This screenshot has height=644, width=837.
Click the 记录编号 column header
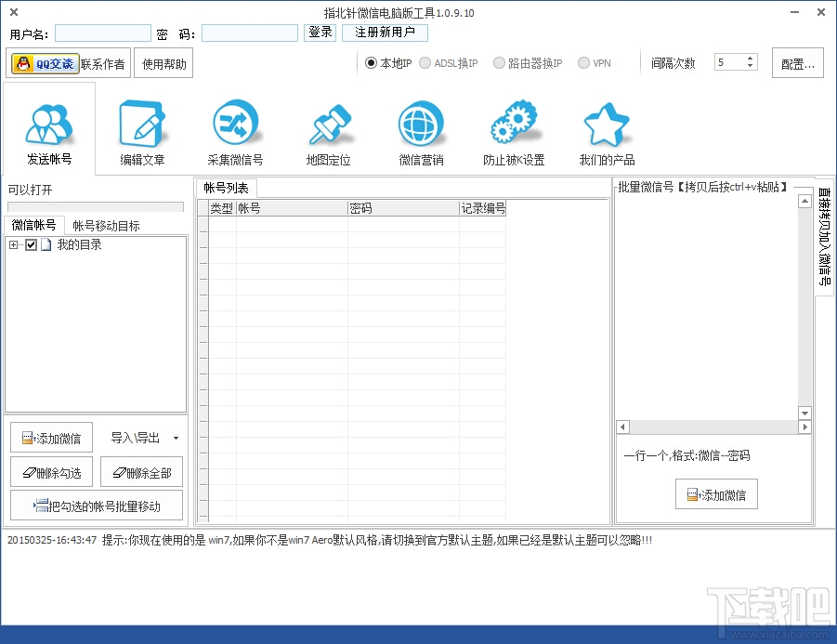tap(482, 208)
